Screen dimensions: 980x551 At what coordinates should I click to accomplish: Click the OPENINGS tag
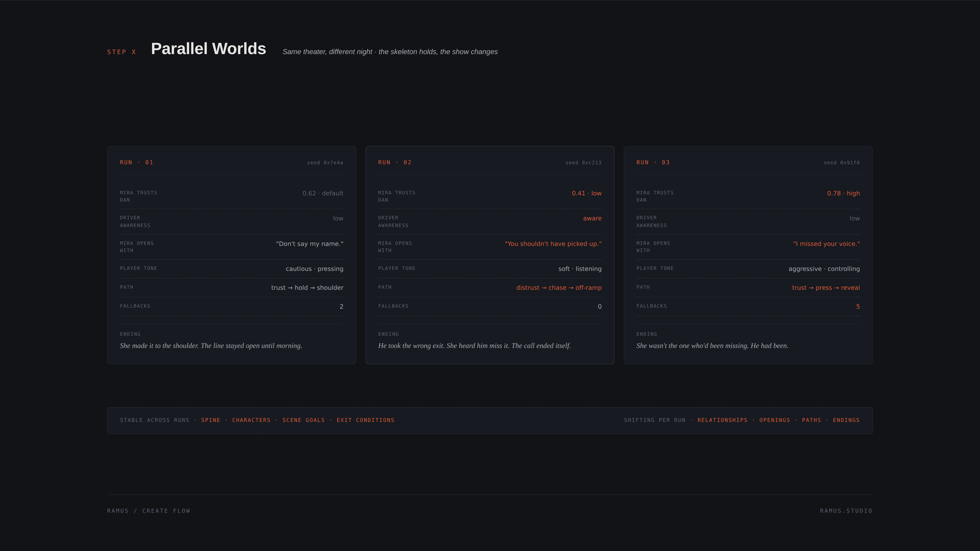775,420
